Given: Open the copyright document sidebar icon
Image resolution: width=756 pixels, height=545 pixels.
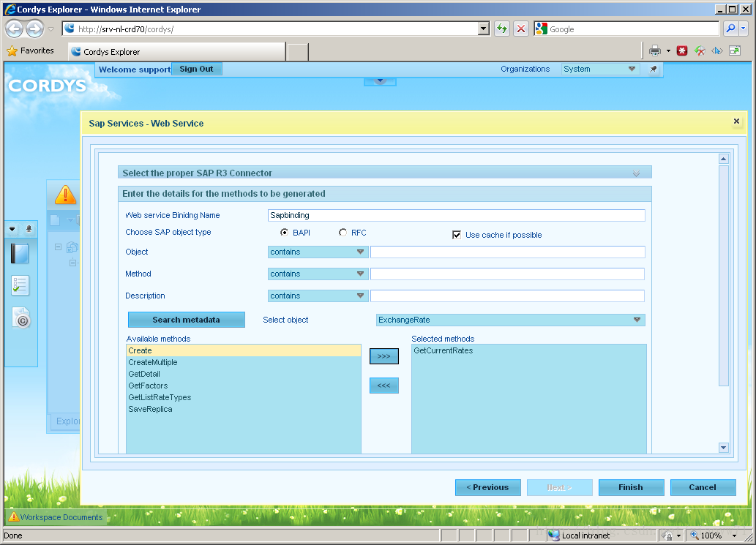Looking at the screenshot, I should pyautogui.click(x=21, y=318).
